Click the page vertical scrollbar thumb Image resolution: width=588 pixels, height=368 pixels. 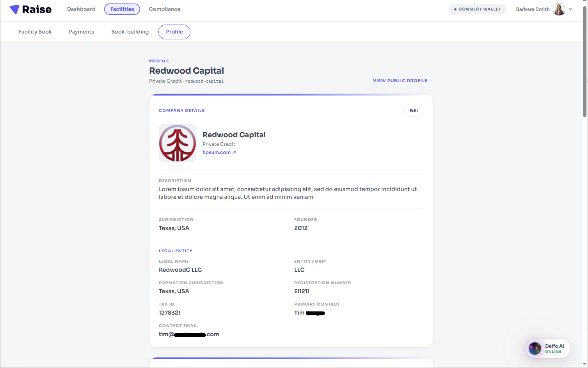pyautogui.click(x=584, y=62)
